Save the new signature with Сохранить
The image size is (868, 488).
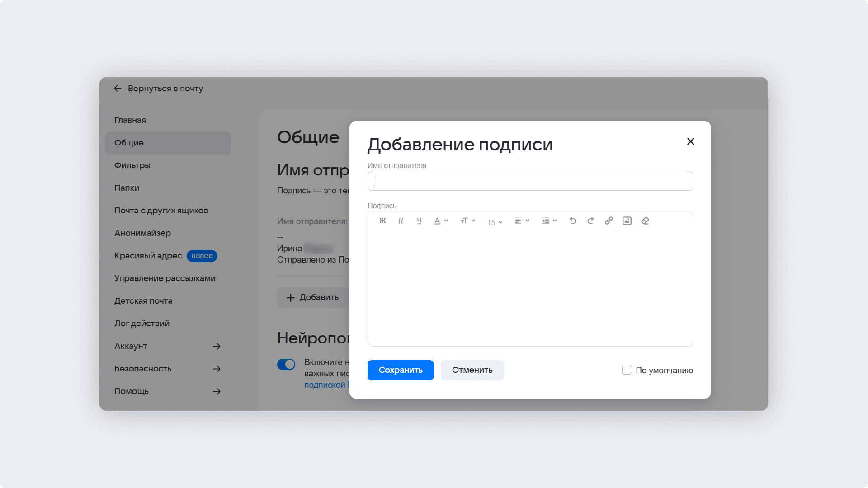pos(400,370)
